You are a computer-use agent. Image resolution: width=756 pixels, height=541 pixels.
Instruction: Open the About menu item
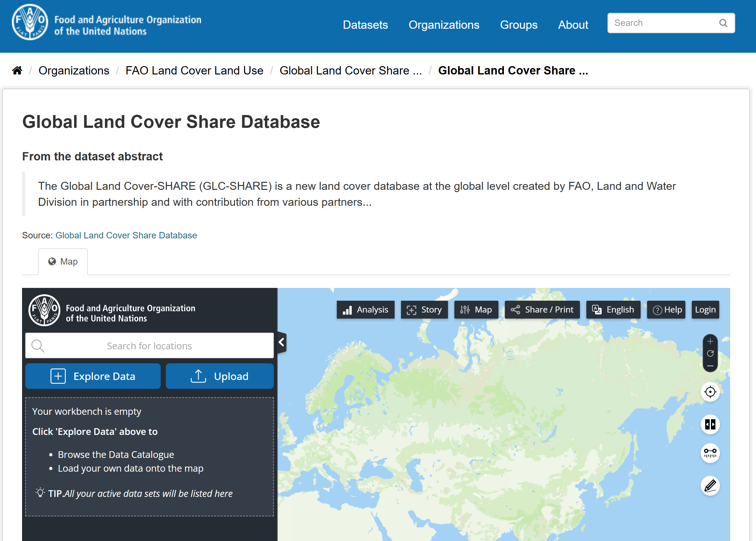573,25
